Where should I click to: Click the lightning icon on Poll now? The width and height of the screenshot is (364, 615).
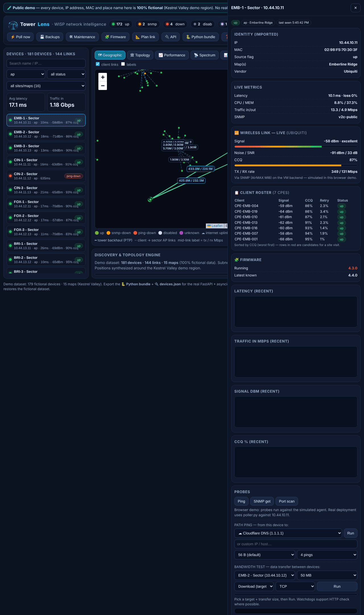tap(13, 37)
